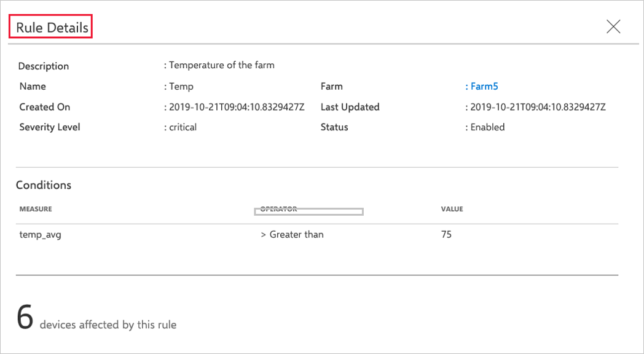Click the MEASURE column header
644x354 pixels.
[x=36, y=209]
